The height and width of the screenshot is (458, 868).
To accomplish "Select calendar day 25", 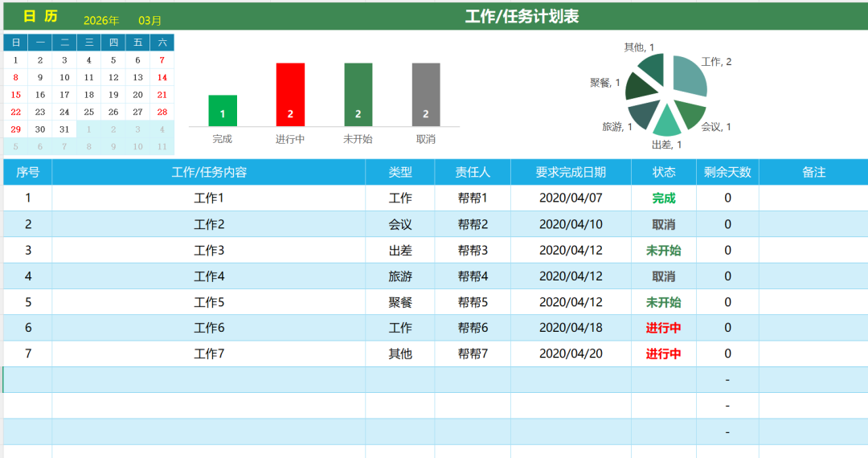I will pyautogui.click(x=88, y=112).
